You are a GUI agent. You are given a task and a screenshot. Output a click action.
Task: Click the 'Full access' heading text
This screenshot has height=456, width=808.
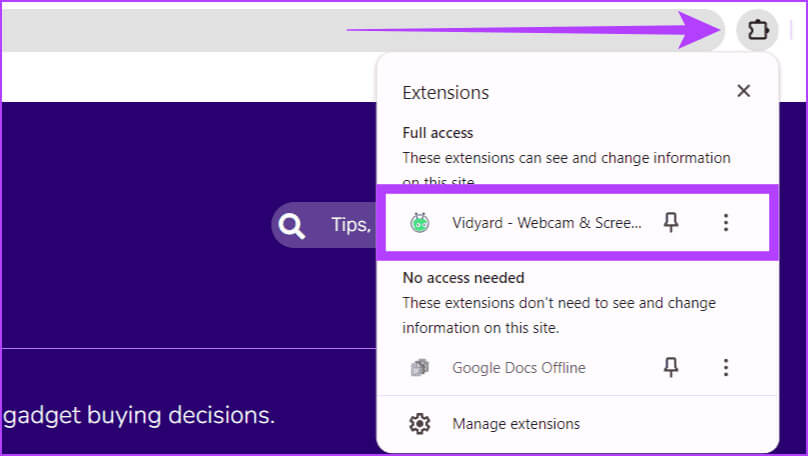point(437,133)
